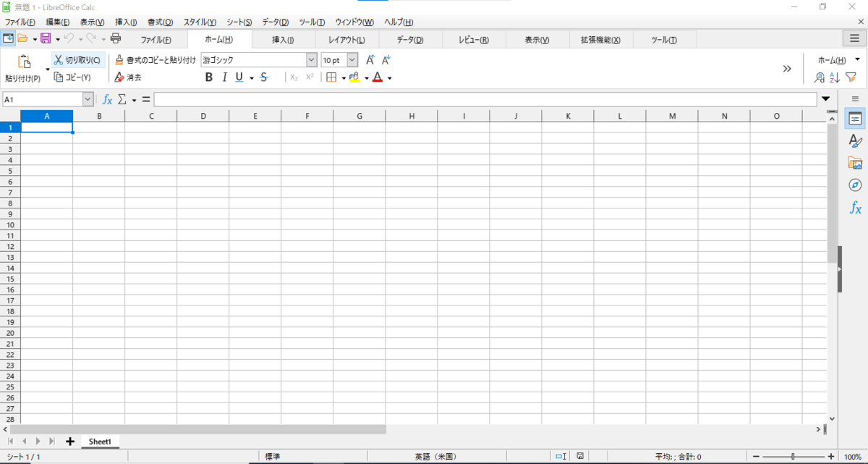The width and height of the screenshot is (868, 464).
Task: Click document modified save status icon
Action: point(580,457)
